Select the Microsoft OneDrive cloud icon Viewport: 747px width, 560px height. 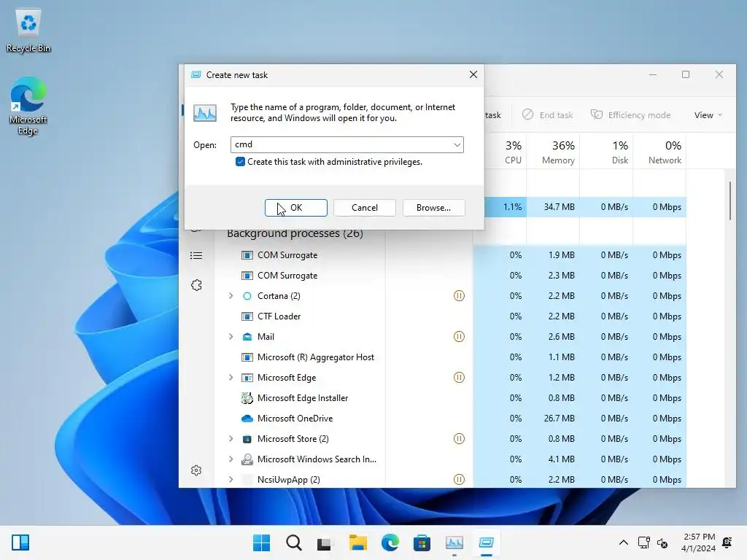247,419
